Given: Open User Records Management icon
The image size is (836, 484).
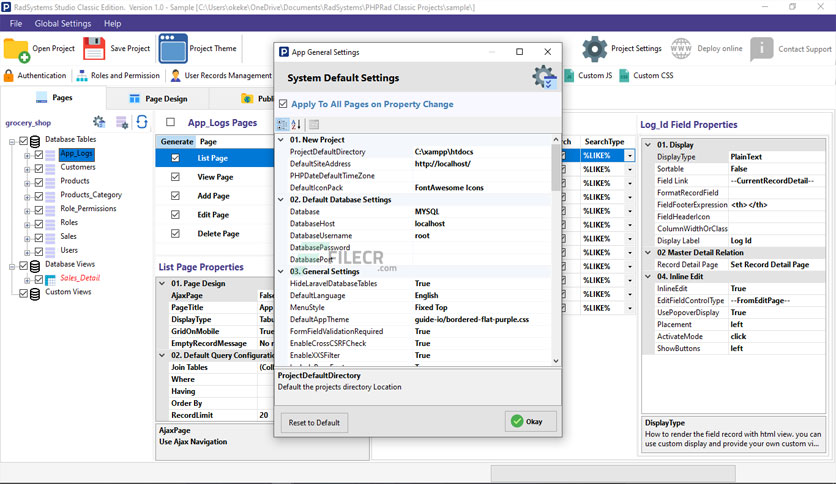Looking at the screenshot, I should 175,76.
